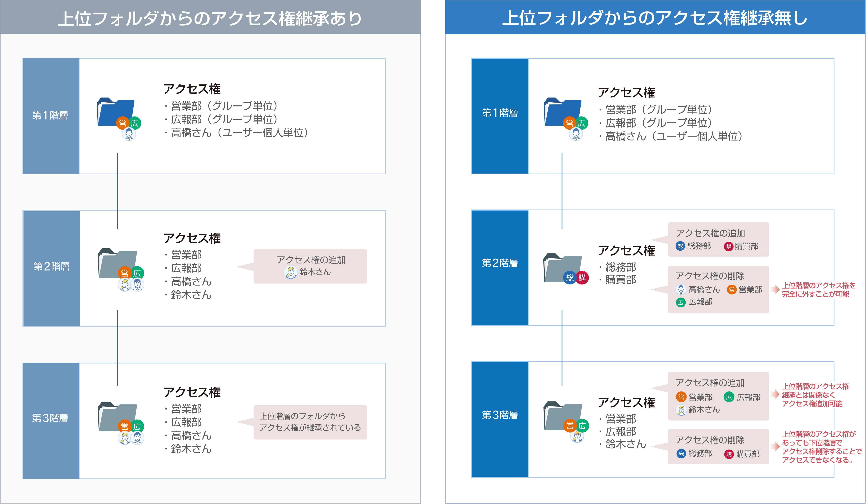The width and height of the screenshot is (866, 504).
Task: Click the 鈴木さん avatar in the left panel アクセス権の追加 callout
Action: point(290,272)
